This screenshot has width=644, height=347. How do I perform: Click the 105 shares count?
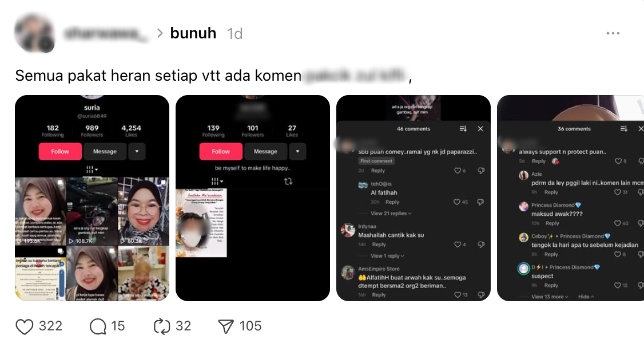coord(251,326)
